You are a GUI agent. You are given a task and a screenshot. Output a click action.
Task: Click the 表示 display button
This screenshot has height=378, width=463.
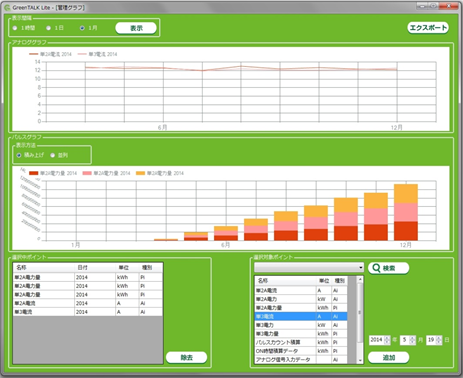coord(136,28)
